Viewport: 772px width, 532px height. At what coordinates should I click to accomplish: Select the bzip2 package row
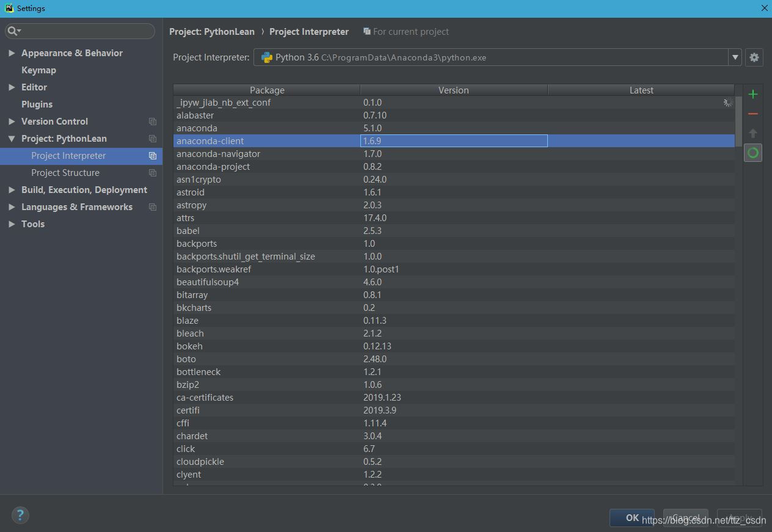click(x=454, y=385)
